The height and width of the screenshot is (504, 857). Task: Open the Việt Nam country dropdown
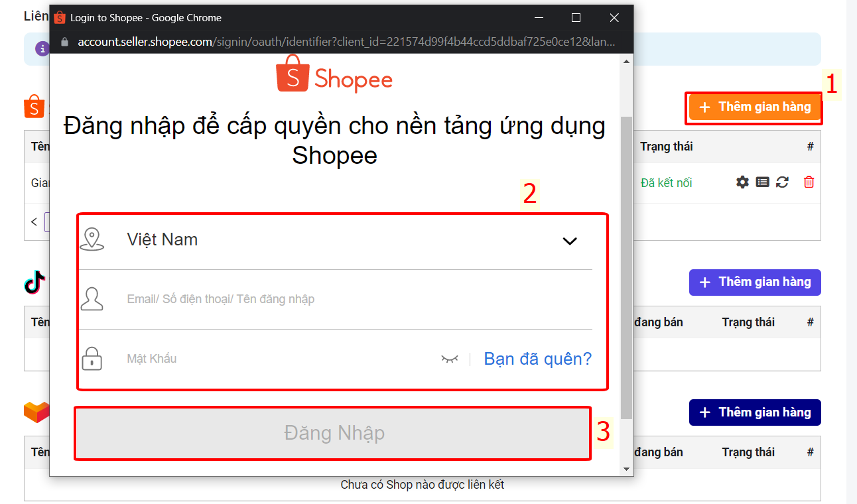point(336,239)
